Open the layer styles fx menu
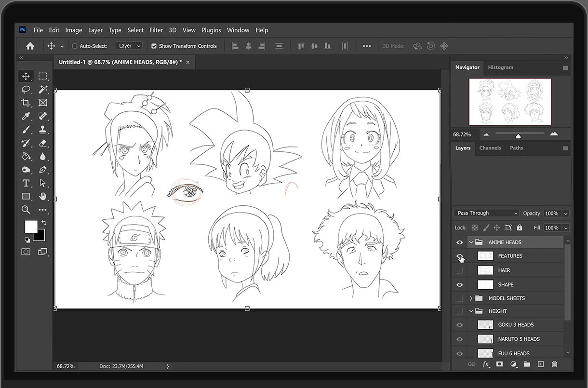Image resolution: width=588 pixels, height=388 pixels. pyautogui.click(x=486, y=364)
